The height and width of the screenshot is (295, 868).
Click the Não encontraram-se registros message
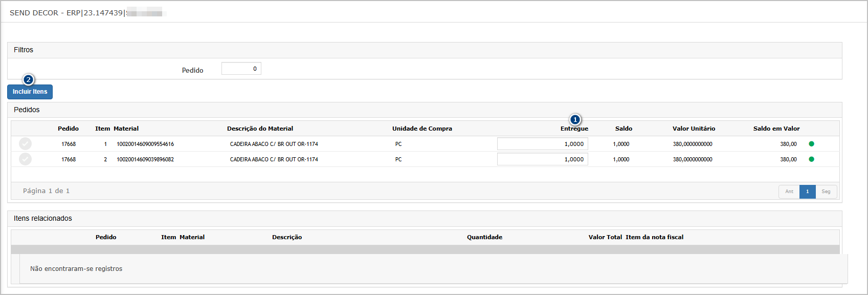coord(76,268)
